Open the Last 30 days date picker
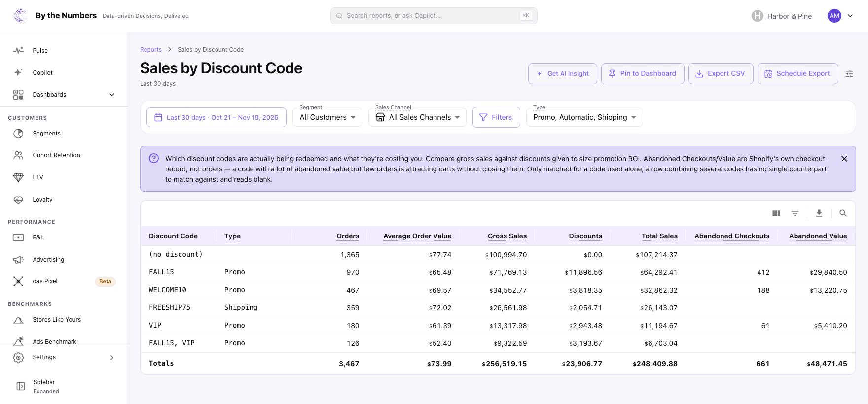868x404 pixels. pos(217,117)
